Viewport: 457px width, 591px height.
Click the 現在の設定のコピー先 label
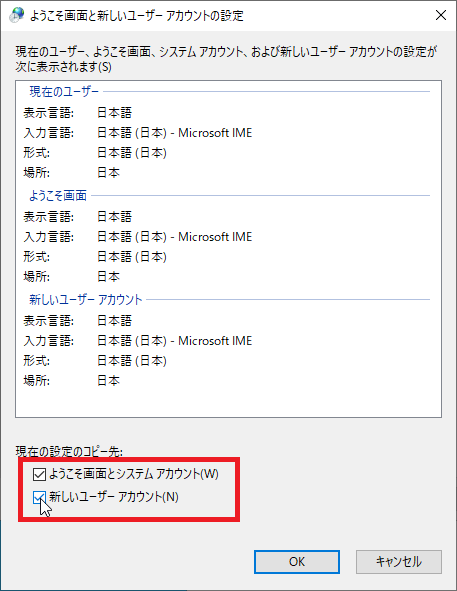pyautogui.click(x=69, y=451)
